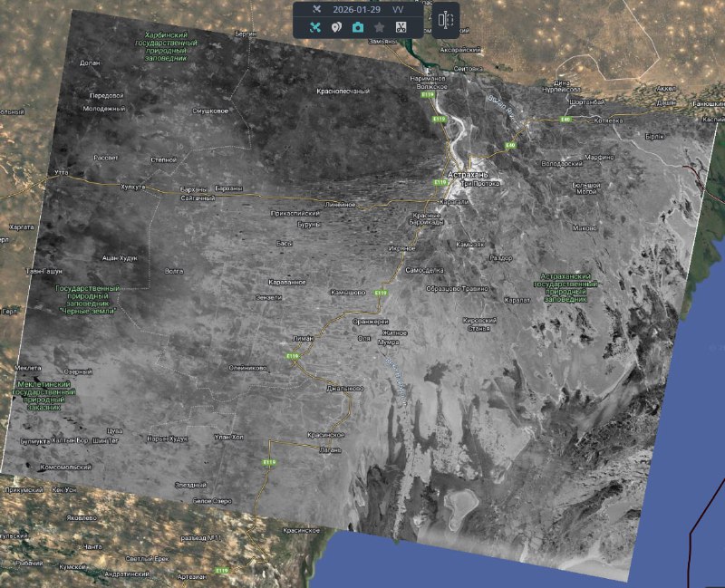The image size is (725, 588).
Task: Click the star favorite icon
Action: pyautogui.click(x=379, y=27)
